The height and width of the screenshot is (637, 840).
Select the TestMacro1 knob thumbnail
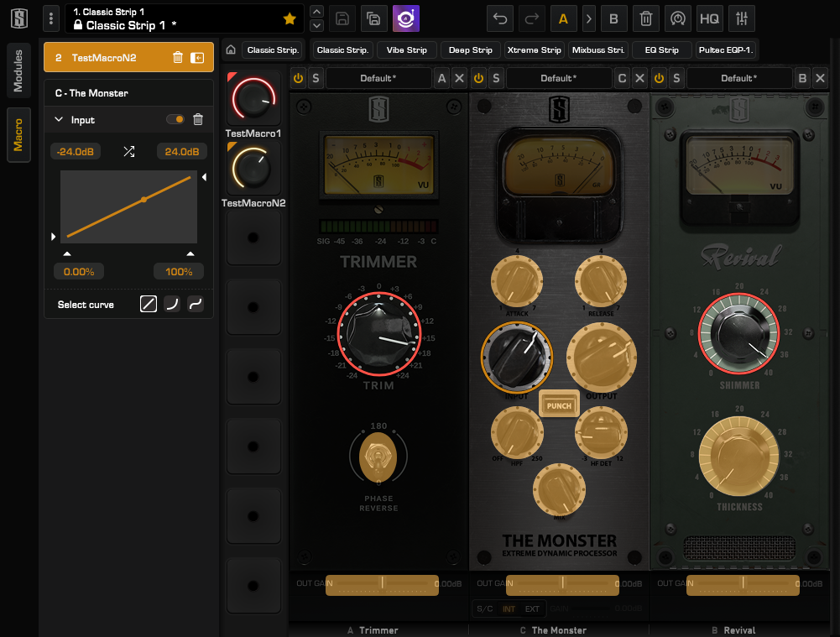[253, 98]
